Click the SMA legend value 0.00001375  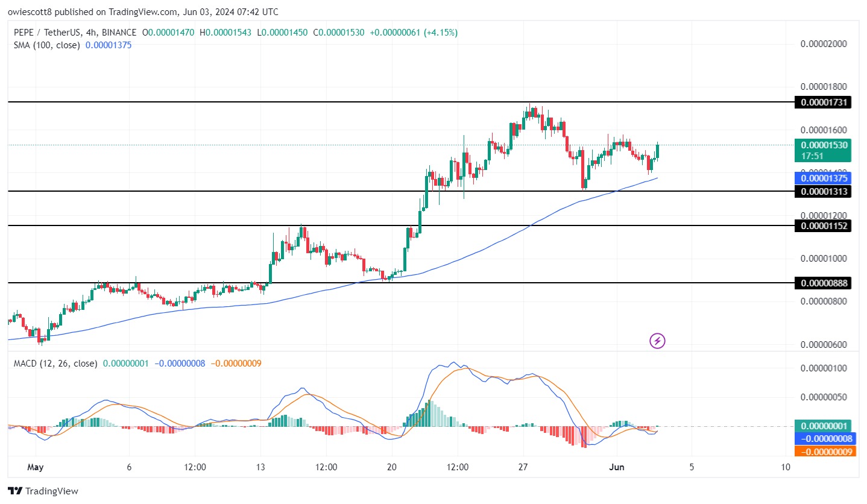point(109,45)
